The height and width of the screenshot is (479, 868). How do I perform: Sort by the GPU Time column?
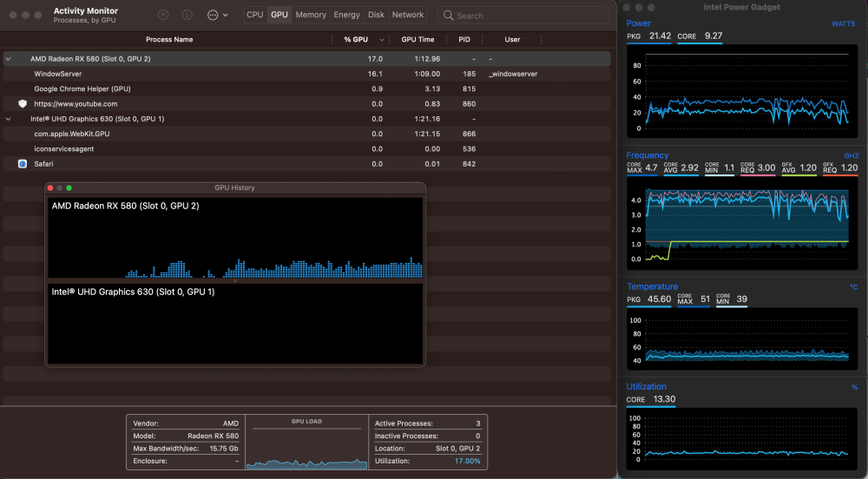pyautogui.click(x=418, y=39)
